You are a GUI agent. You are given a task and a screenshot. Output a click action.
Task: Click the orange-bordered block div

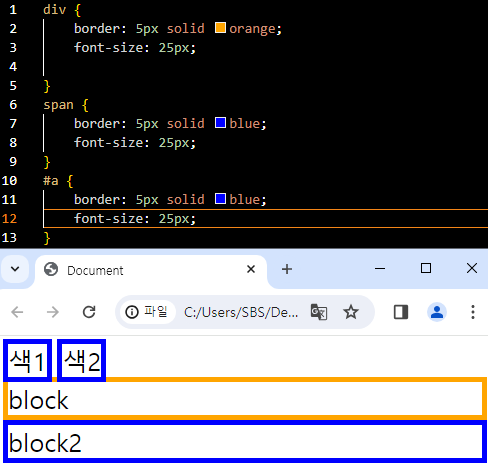(245, 399)
